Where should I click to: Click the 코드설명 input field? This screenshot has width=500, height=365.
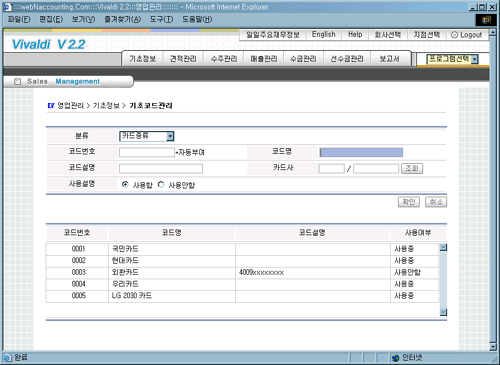(161, 168)
